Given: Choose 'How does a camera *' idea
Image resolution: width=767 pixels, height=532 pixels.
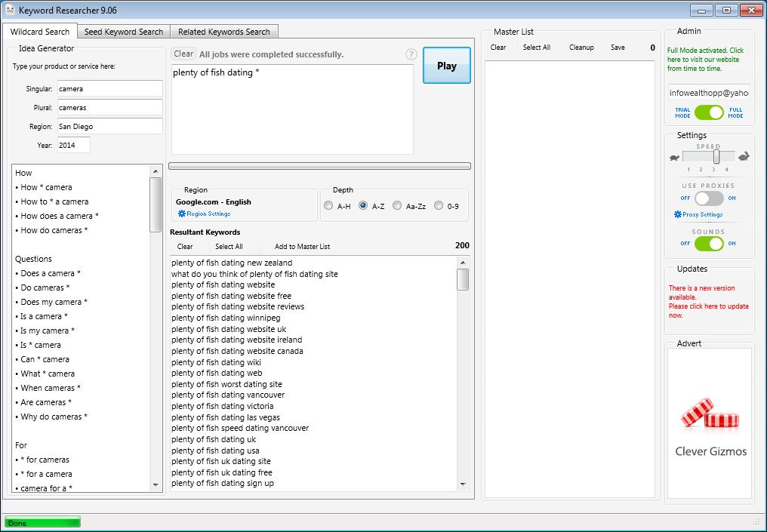Looking at the screenshot, I should pyautogui.click(x=57, y=216).
